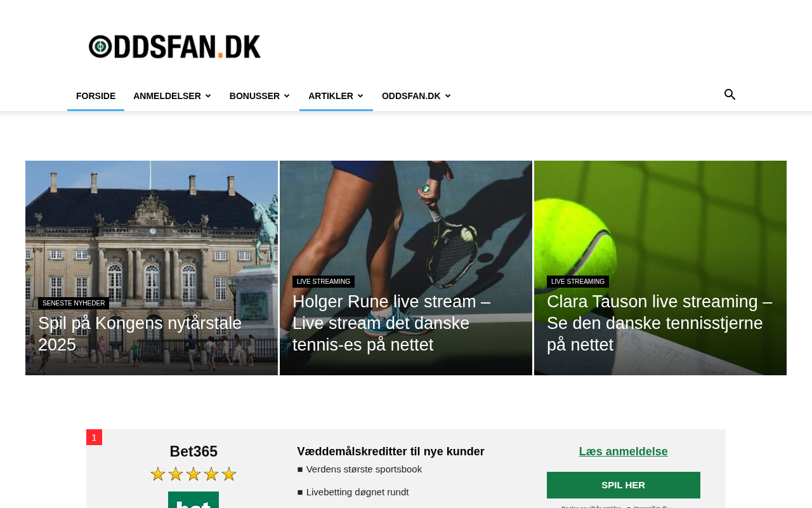
Task: Expand the Anmeldelser menu arrow
Action: (208, 97)
